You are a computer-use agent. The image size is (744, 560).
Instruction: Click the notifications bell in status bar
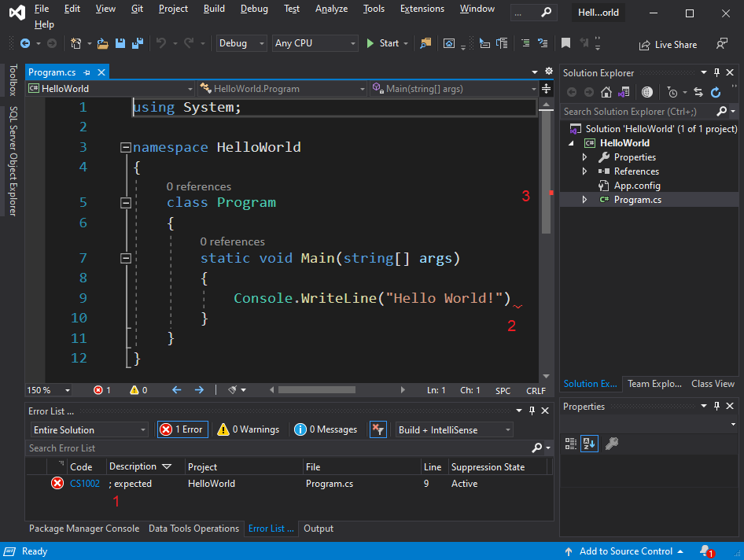coord(705,551)
